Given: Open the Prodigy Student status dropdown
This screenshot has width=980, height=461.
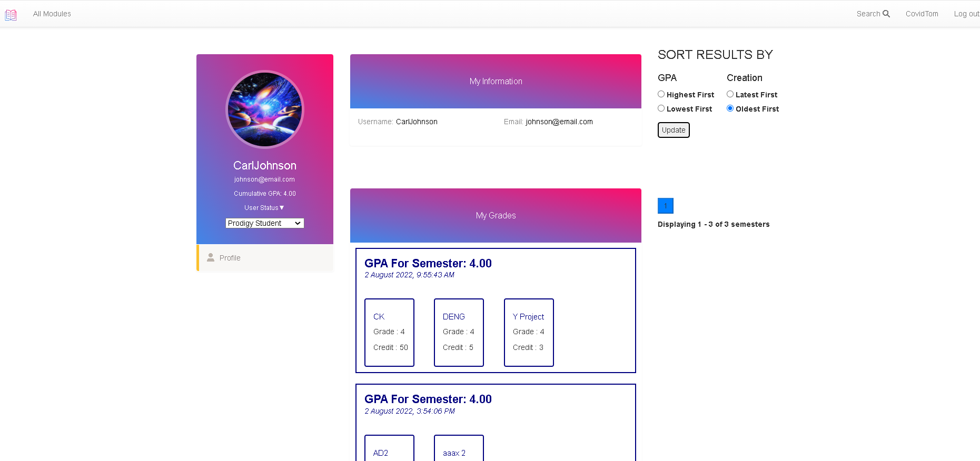Looking at the screenshot, I should tap(265, 223).
